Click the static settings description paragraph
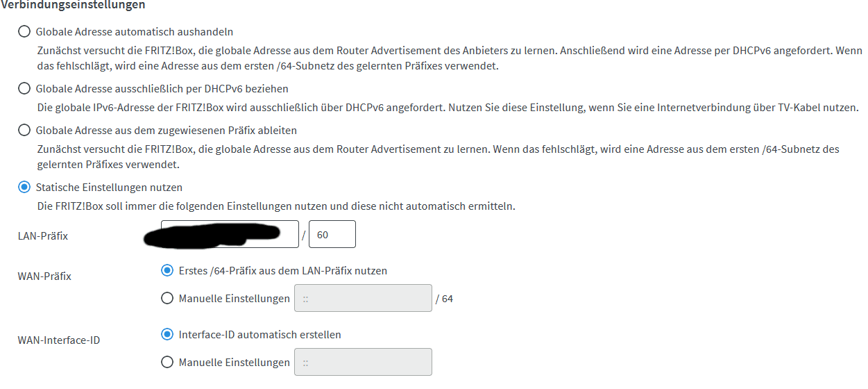The width and height of the screenshot is (868, 389). coord(275,206)
